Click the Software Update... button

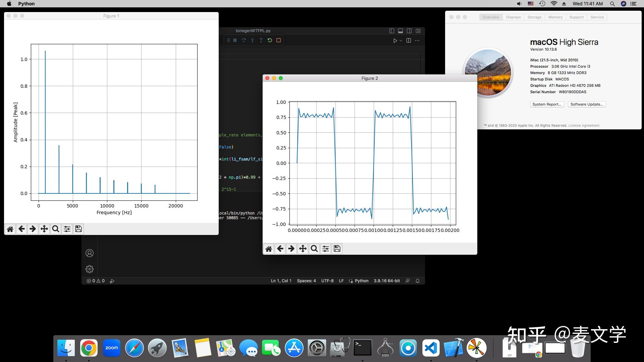[587, 104]
